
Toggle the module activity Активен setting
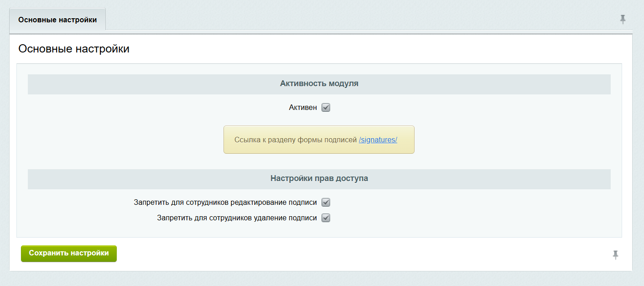[x=325, y=107]
